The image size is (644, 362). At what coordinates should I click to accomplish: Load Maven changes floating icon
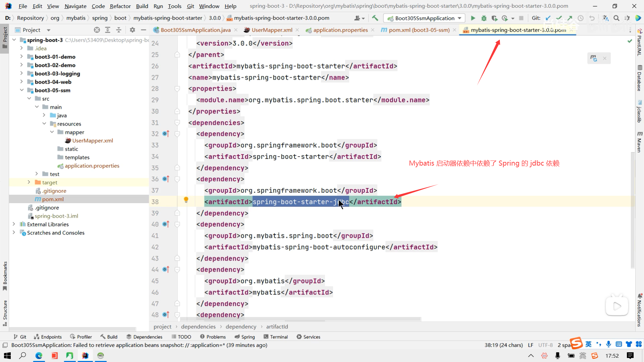[x=594, y=58]
